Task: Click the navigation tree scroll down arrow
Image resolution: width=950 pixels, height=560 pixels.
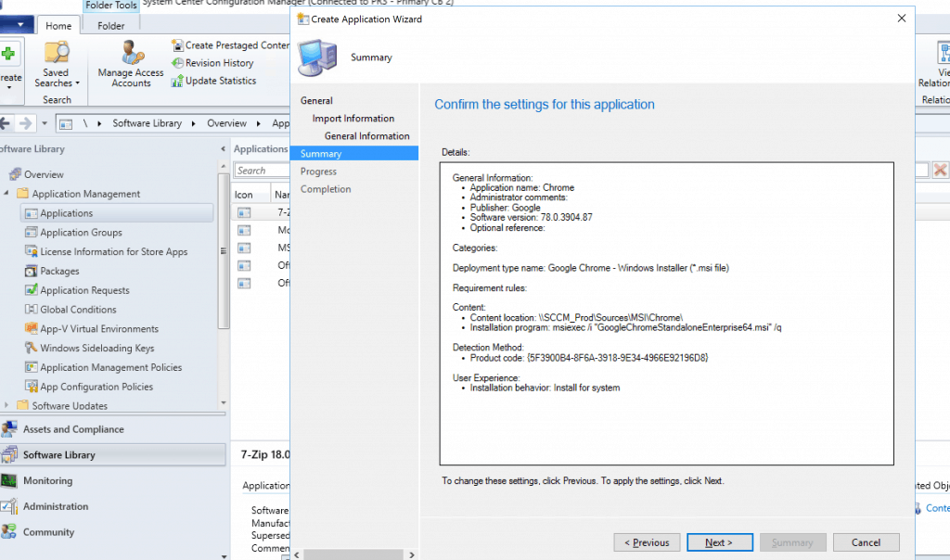Action: click(224, 402)
